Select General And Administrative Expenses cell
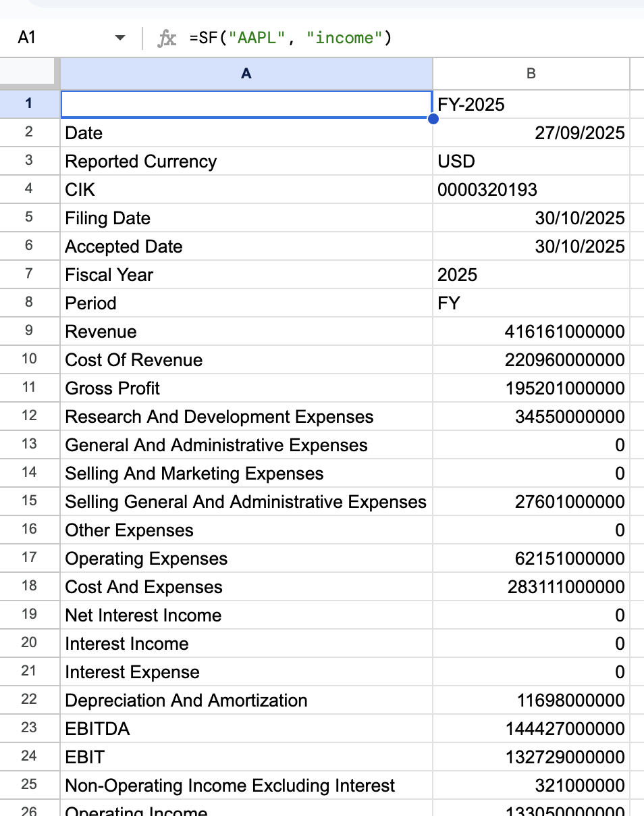644x816 pixels. (x=246, y=444)
